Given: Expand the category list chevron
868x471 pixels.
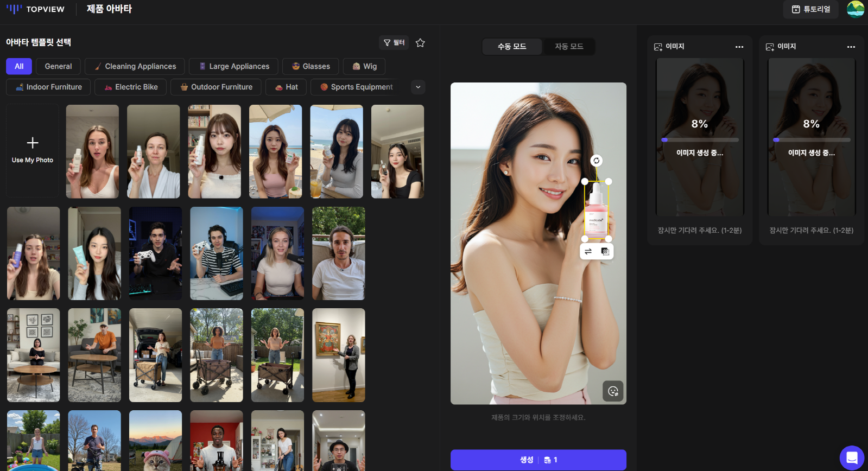Looking at the screenshot, I should click(x=418, y=87).
